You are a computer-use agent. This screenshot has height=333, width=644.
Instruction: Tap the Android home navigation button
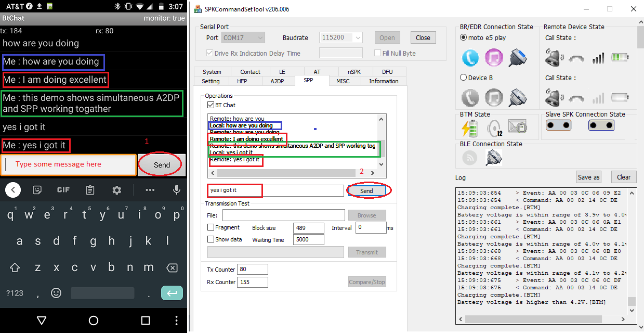(x=94, y=320)
